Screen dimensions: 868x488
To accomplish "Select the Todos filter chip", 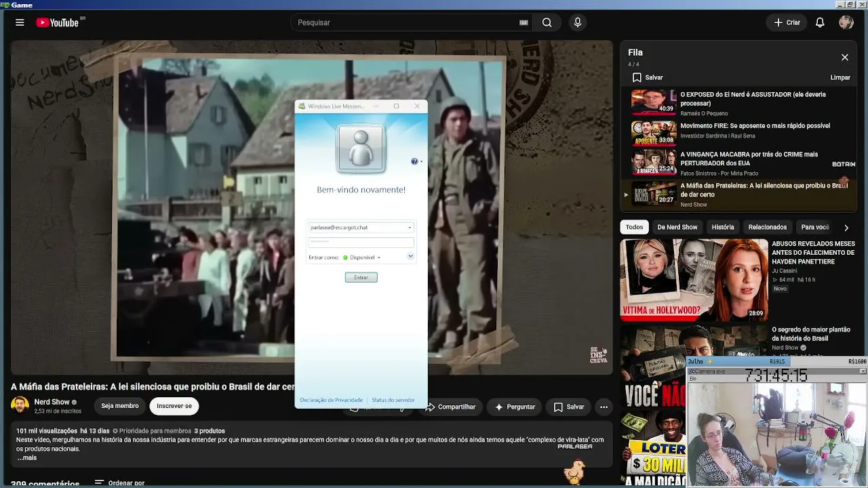I will [x=634, y=227].
